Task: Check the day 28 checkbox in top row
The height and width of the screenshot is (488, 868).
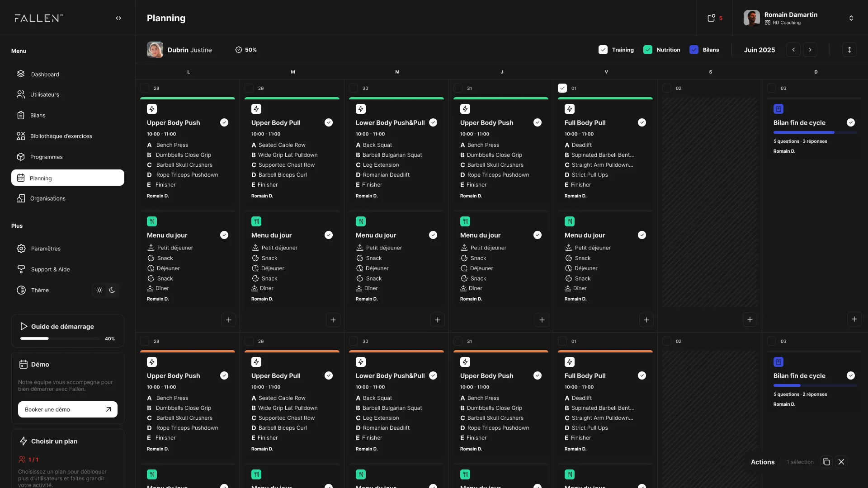Action: click(145, 88)
